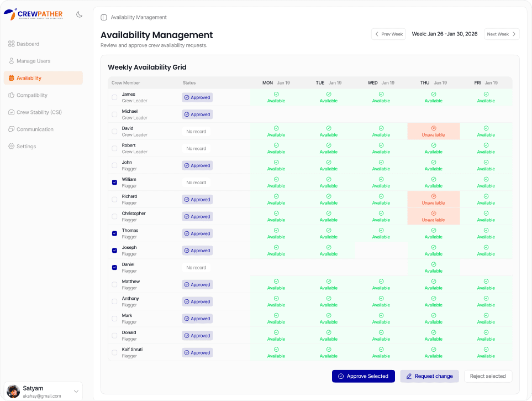Click David's Thursday Unavailable cell
This screenshot has width=532, height=401.
point(433,131)
